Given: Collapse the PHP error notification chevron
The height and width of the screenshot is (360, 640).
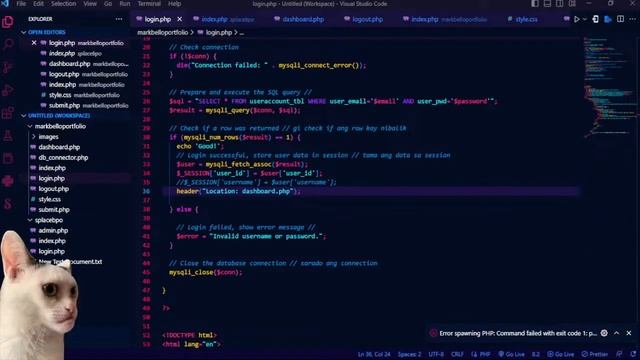Looking at the screenshot, I should (616, 333).
